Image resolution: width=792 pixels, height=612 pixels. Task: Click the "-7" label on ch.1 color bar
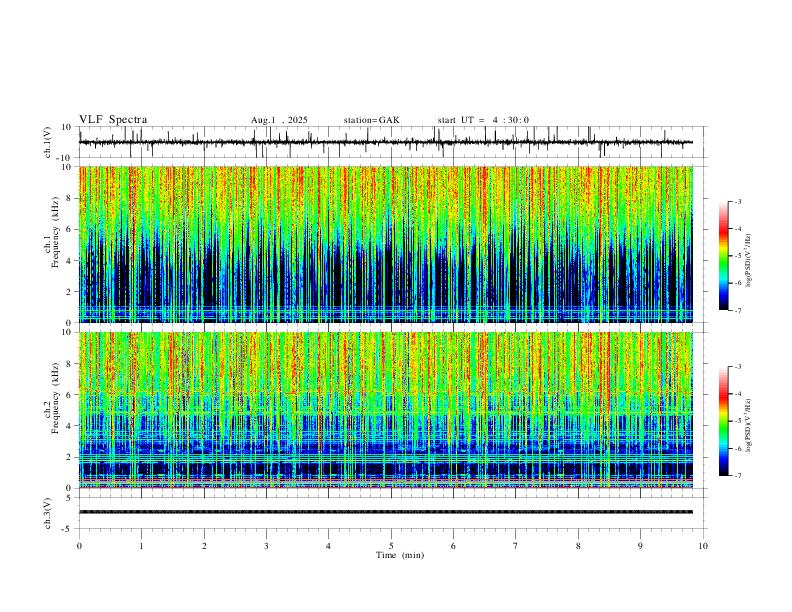(x=737, y=310)
